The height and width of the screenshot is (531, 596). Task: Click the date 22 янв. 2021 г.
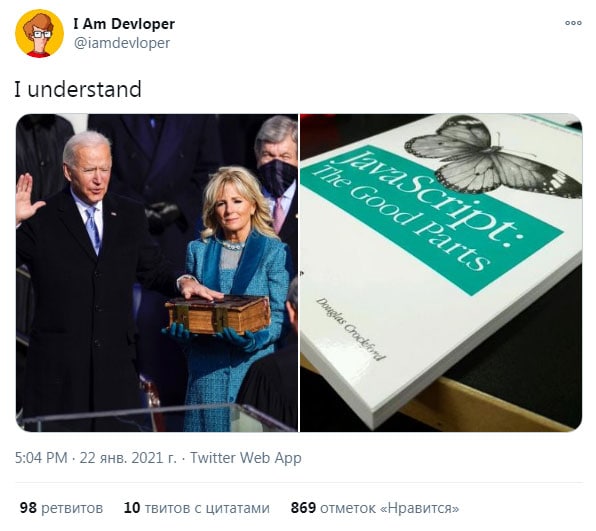(x=128, y=458)
